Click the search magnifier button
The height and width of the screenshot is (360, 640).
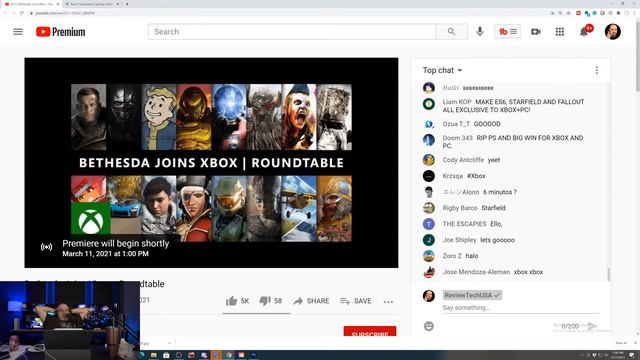[451, 32]
